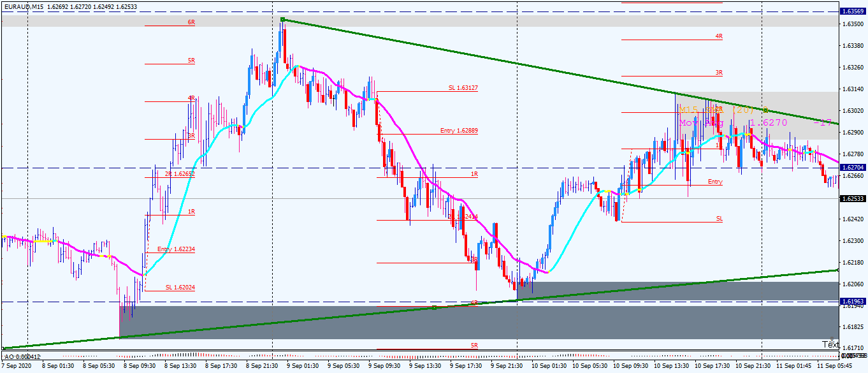Click the 5R label below 6R in left trade

[x=191, y=61]
